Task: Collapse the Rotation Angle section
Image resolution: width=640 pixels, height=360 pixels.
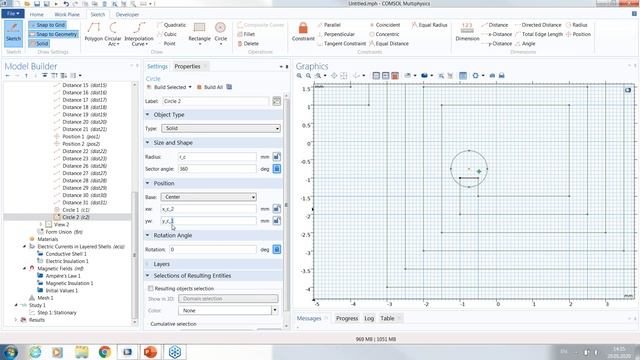Action: pyautogui.click(x=148, y=236)
